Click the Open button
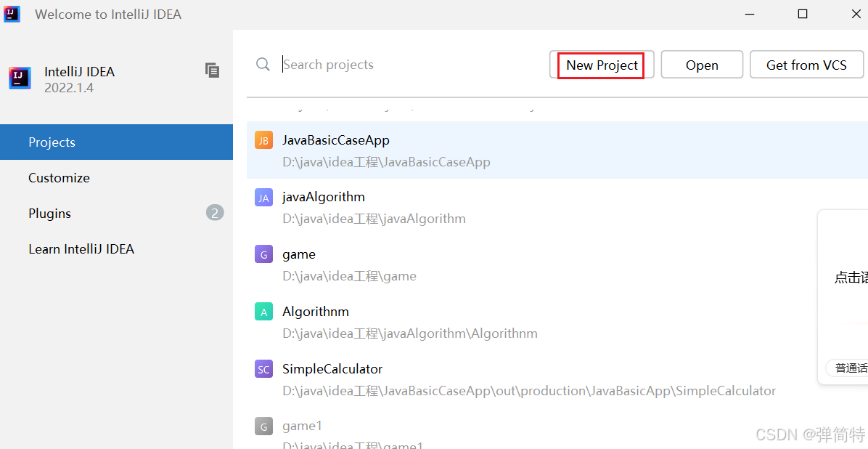 click(702, 65)
